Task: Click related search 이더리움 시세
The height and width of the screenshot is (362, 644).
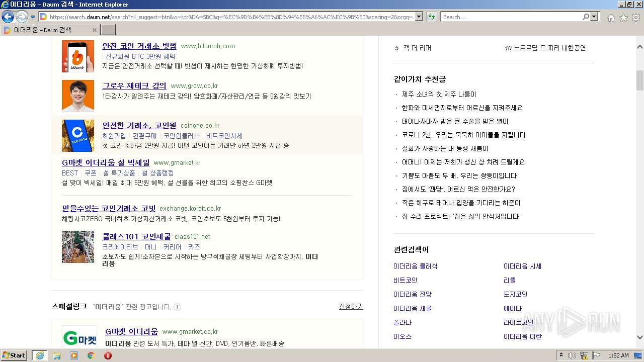Action: click(523, 266)
